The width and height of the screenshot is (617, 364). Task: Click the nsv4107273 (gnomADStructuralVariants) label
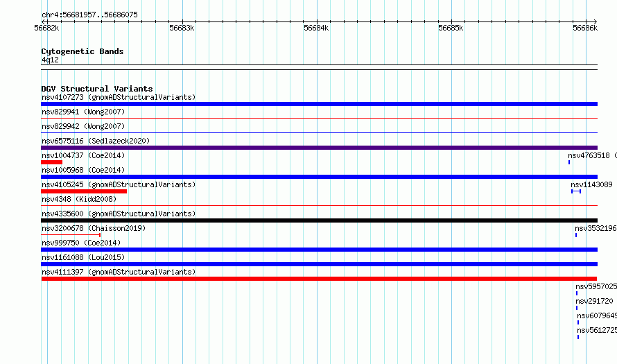click(x=119, y=97)
